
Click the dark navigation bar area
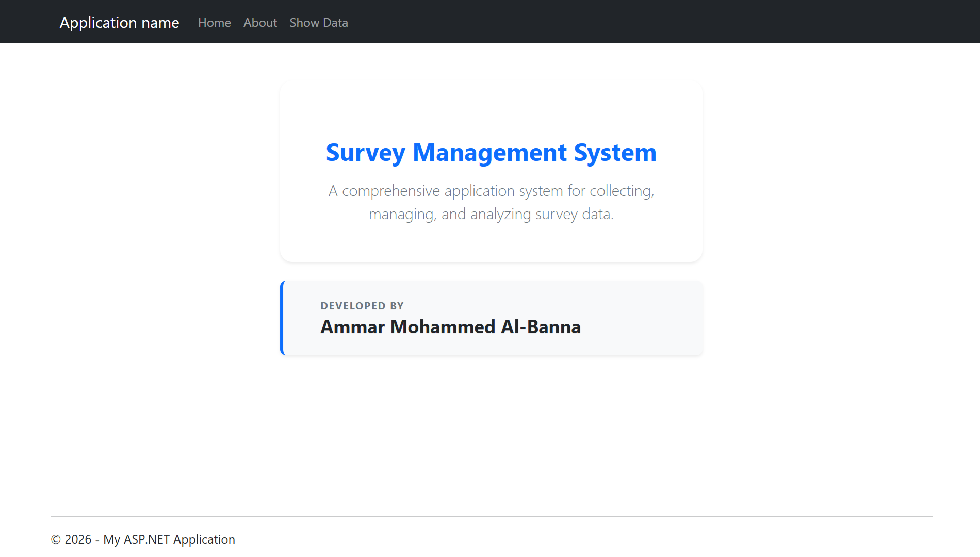619,22
